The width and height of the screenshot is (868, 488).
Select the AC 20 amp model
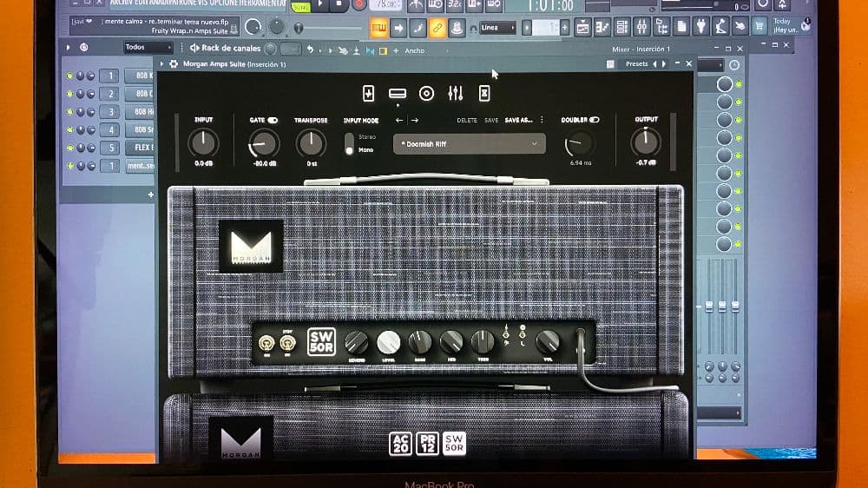point(400,444)
